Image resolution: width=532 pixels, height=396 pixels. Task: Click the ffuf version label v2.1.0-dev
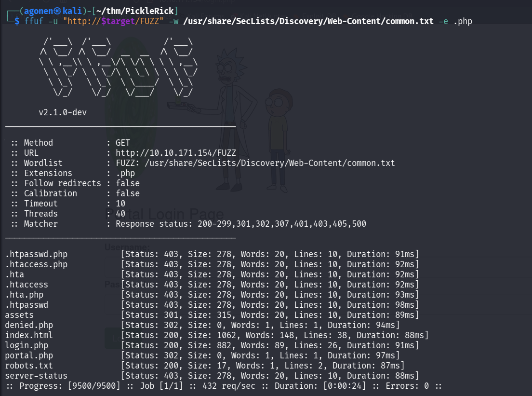point(63,112)
